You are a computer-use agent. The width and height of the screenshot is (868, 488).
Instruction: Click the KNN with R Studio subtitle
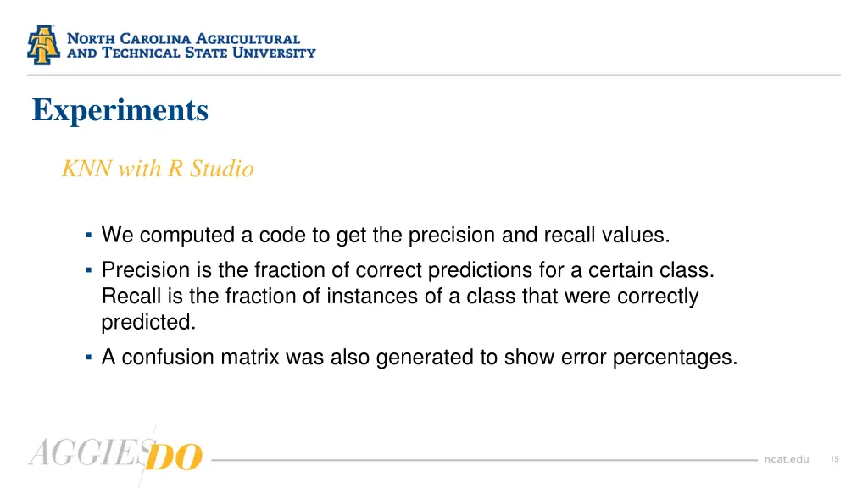click(x=158, y=169)
